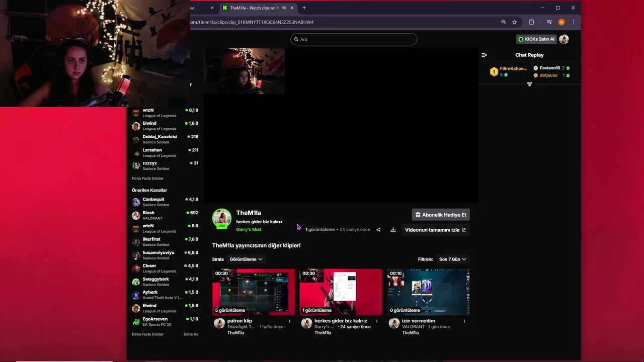Open the Görüntüleme sort dropdown
Image resolution: width=644 pixels, height=362 pixels.
coord(246,259)
